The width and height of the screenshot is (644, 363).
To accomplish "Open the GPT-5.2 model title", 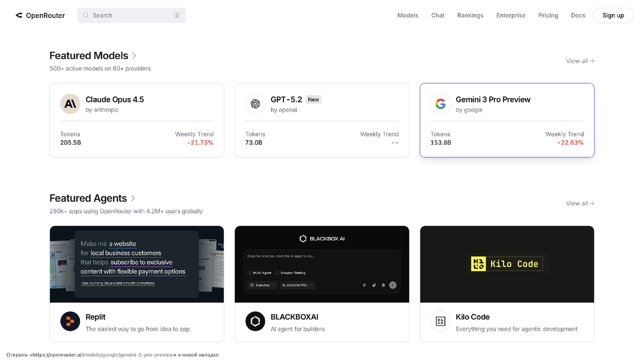I will click(286, 100).
